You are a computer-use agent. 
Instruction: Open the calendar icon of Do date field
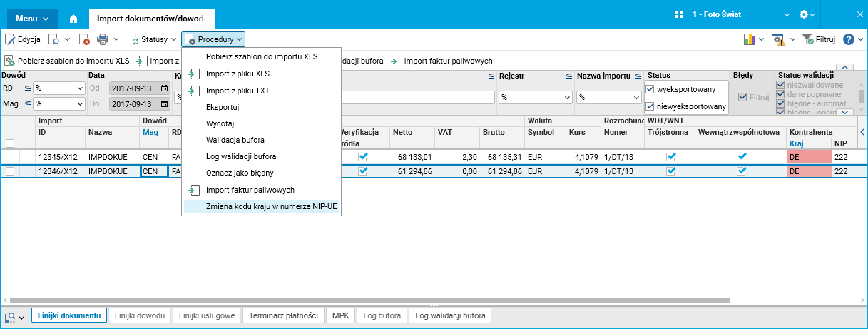165,104
